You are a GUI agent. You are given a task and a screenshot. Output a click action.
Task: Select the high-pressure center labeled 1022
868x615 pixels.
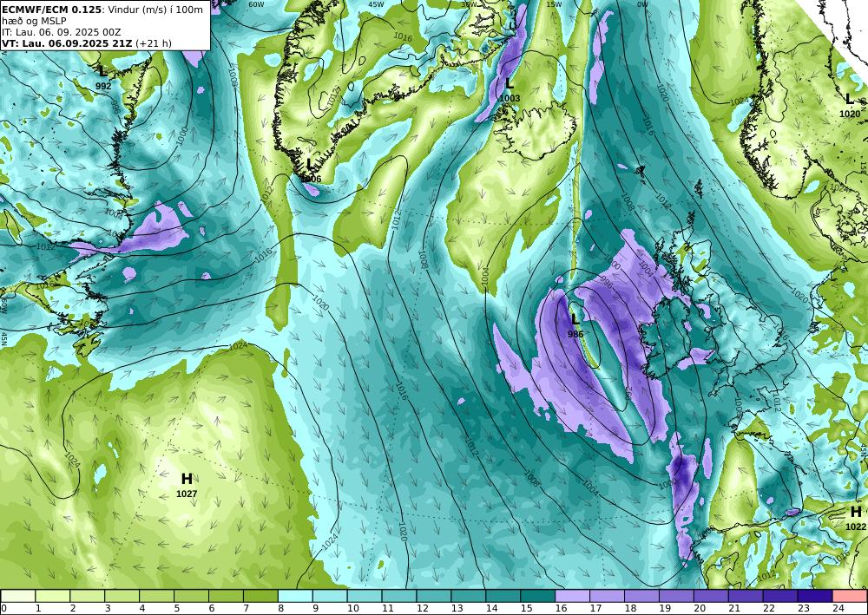pyautogui.click(x=855, y=518)
